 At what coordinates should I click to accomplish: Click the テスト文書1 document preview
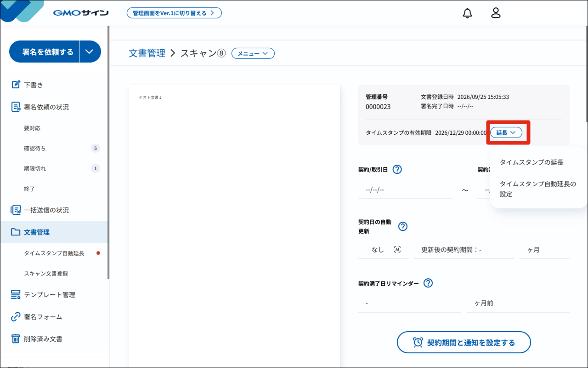(x=234, y=225)
